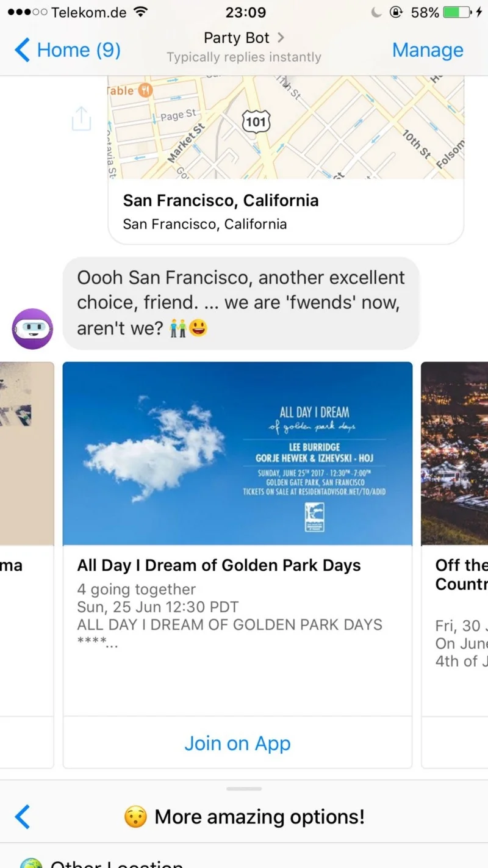Tap the menu drag handle bar
Viewport: 488px width, 868px height.
(244, 789)
